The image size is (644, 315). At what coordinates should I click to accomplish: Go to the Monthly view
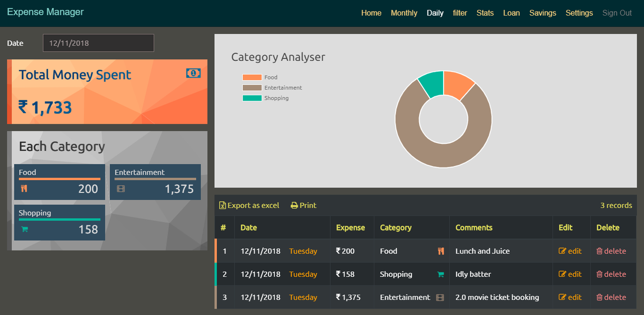404,13
